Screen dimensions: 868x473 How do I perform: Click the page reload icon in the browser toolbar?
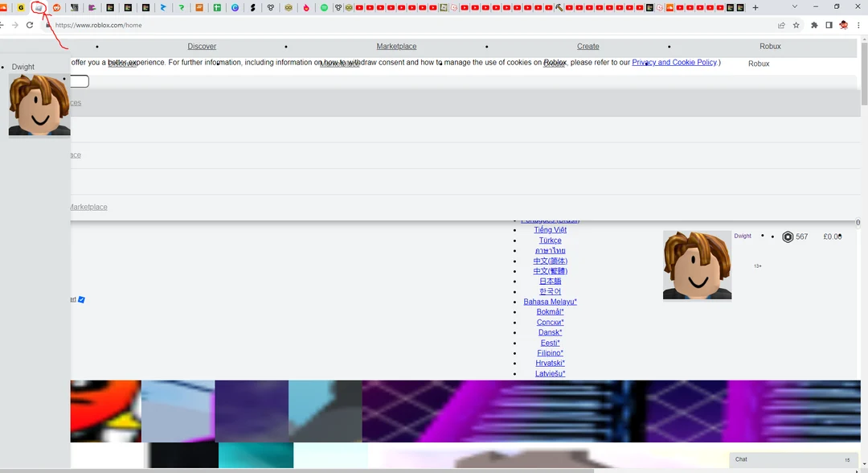(x=30, y=25)
